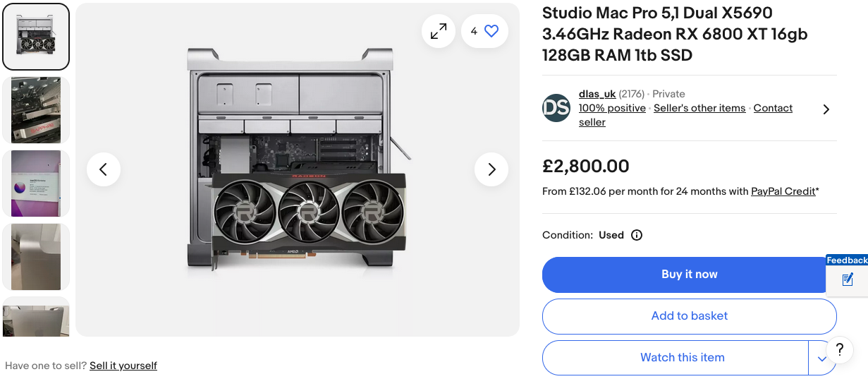This screenshot has width=868, height=379.
Task: Open the PayPal Credit link
Action: [783, 191]
